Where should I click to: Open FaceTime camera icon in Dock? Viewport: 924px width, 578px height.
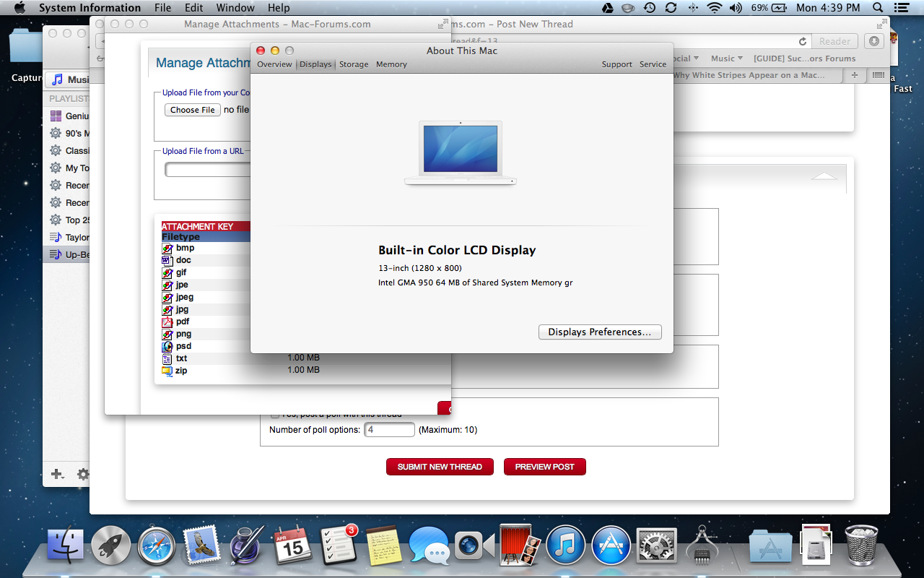(474, 547)
